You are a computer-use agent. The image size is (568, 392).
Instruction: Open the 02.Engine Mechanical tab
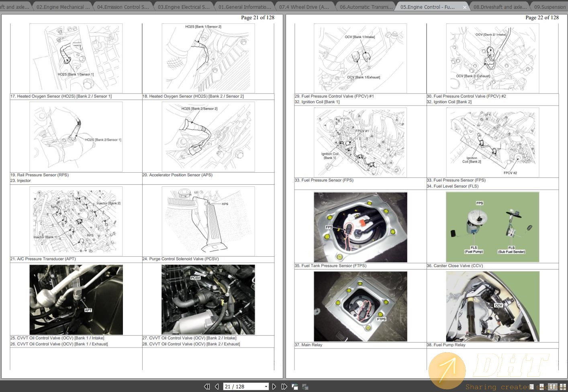click(63, 7)
